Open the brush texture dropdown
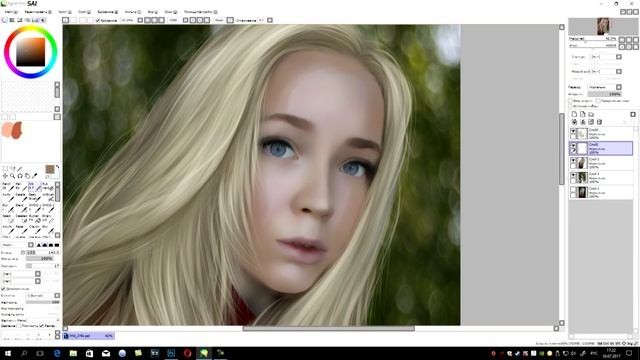Screen dimensions: 640x360 pos(22,281)
